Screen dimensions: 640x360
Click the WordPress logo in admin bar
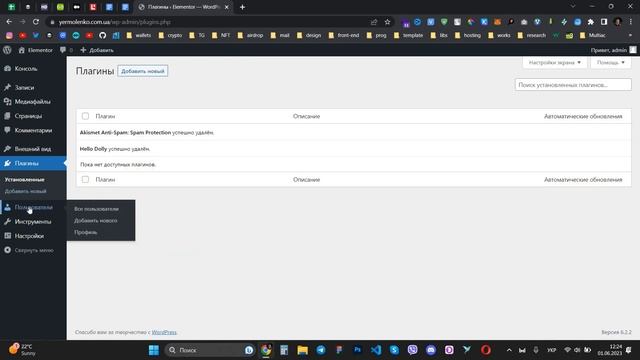pos(7,50)
